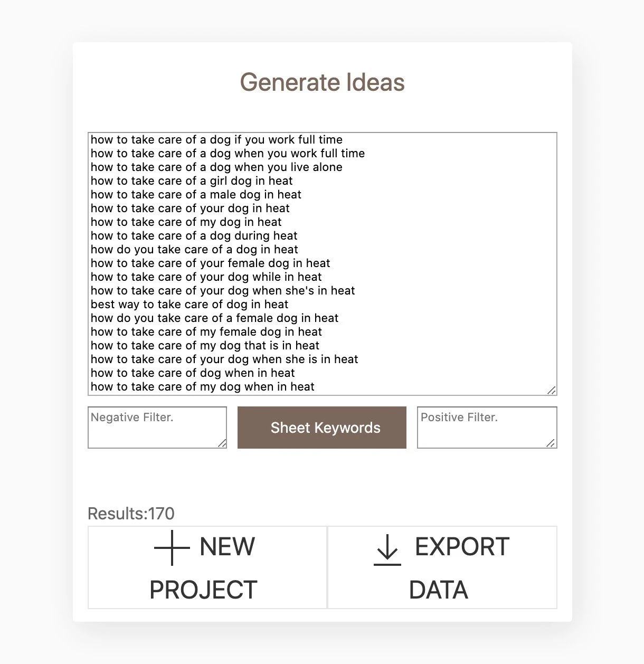Click the Positive Filter box resize handle
This screenshot has height=664, width=644.
coord(551,443)
